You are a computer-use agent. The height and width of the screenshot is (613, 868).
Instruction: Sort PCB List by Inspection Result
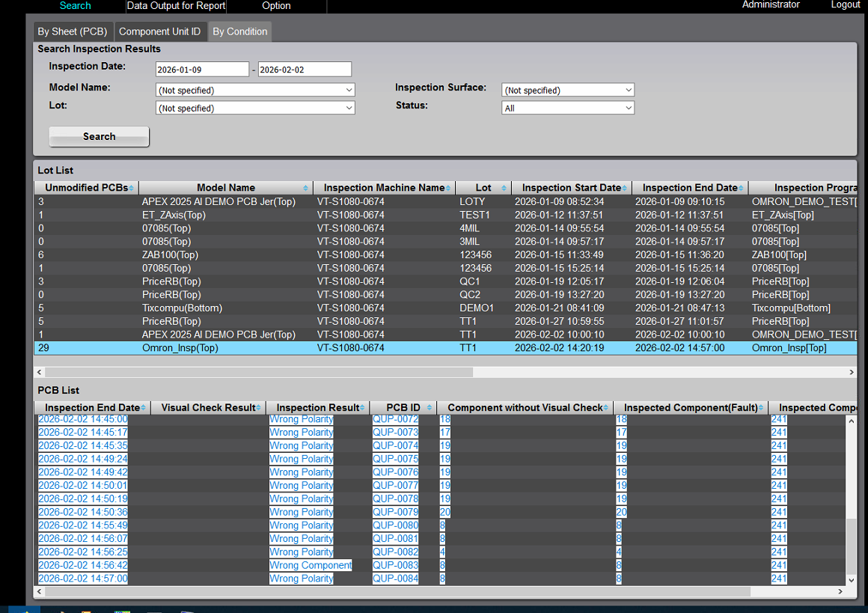(x=318, y=408)
